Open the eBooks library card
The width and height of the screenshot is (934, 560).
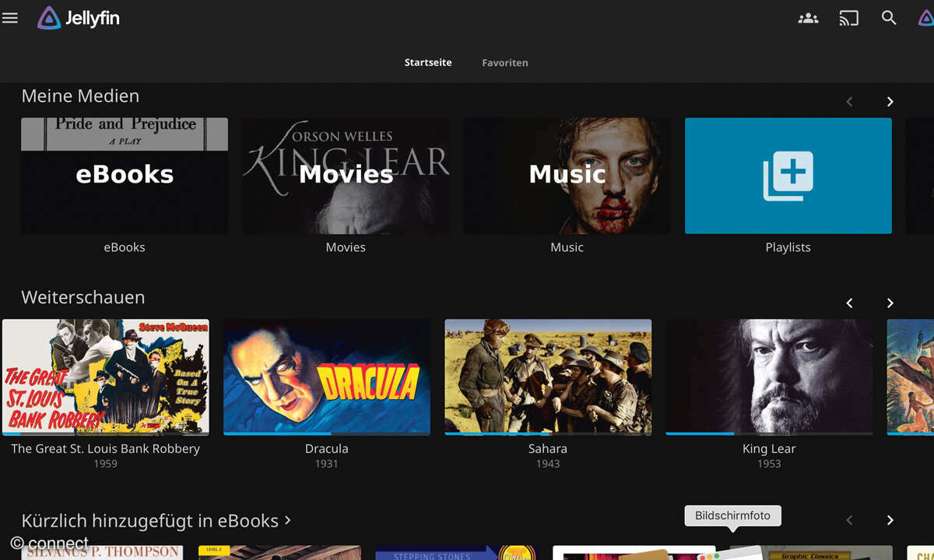click(x=125, y=176)
